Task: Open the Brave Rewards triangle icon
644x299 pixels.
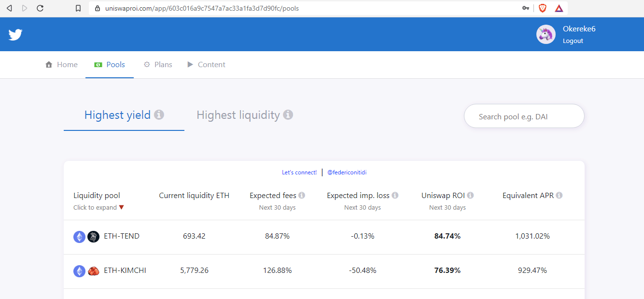Action: [x=559, y=8]
